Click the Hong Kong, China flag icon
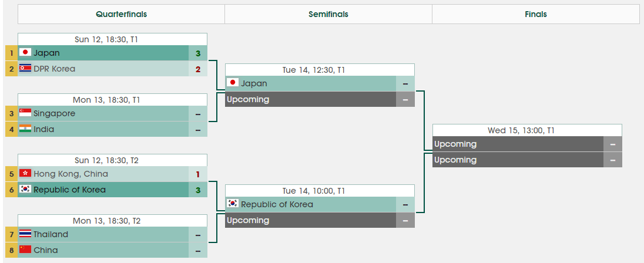644x263 pixels. 25,174
